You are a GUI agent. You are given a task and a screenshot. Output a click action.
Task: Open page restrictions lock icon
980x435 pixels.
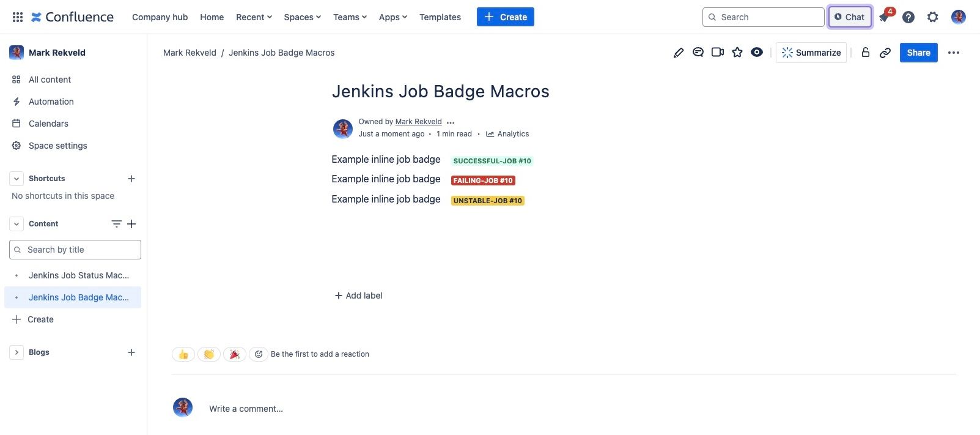click(865, 53)
